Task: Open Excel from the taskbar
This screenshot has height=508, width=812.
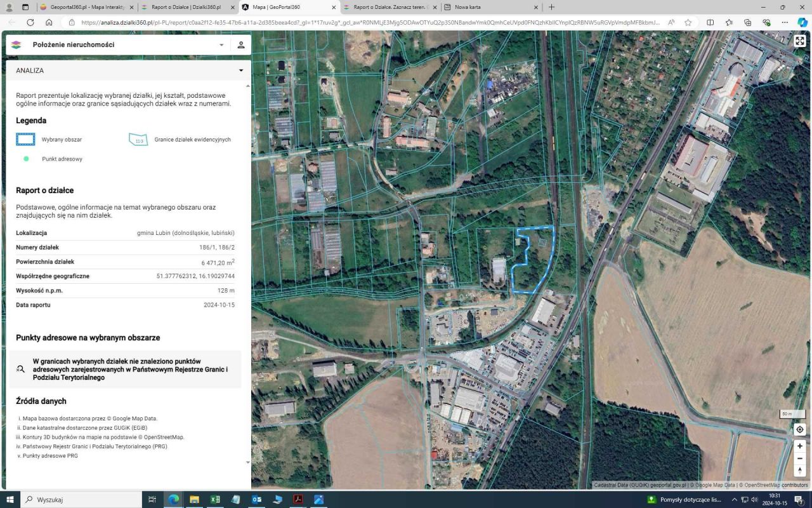Action: click(215, 500)
